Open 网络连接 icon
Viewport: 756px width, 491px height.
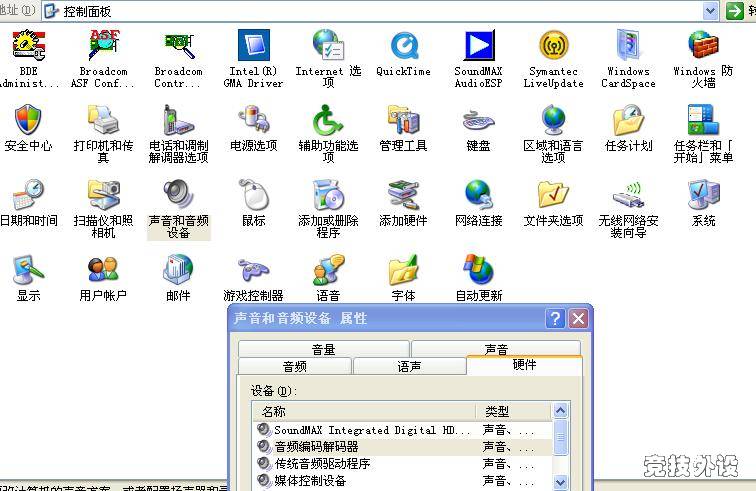(478, 194)
